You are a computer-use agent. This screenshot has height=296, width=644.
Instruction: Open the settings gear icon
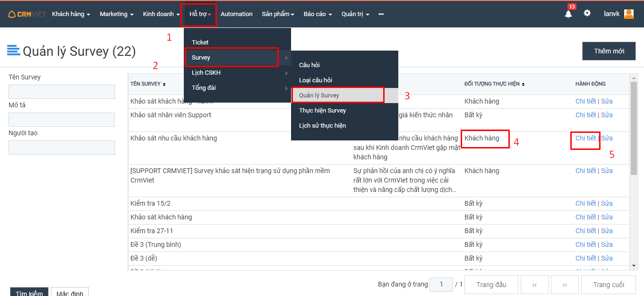coord(587,13)
